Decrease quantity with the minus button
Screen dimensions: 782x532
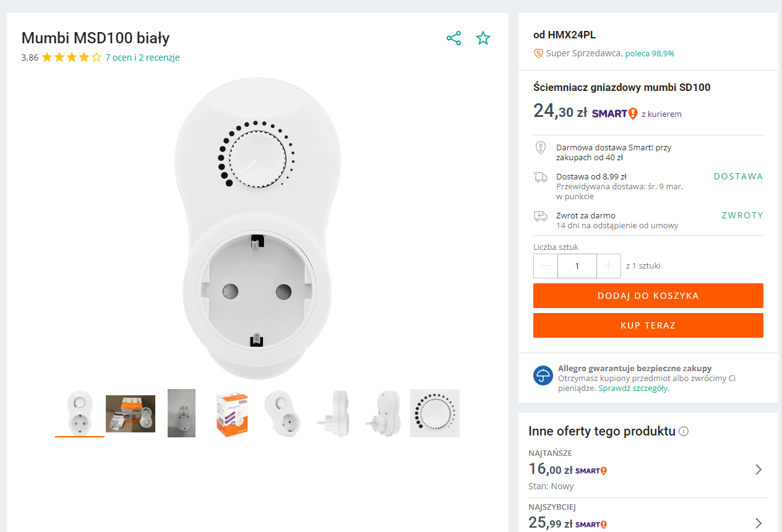546,266
